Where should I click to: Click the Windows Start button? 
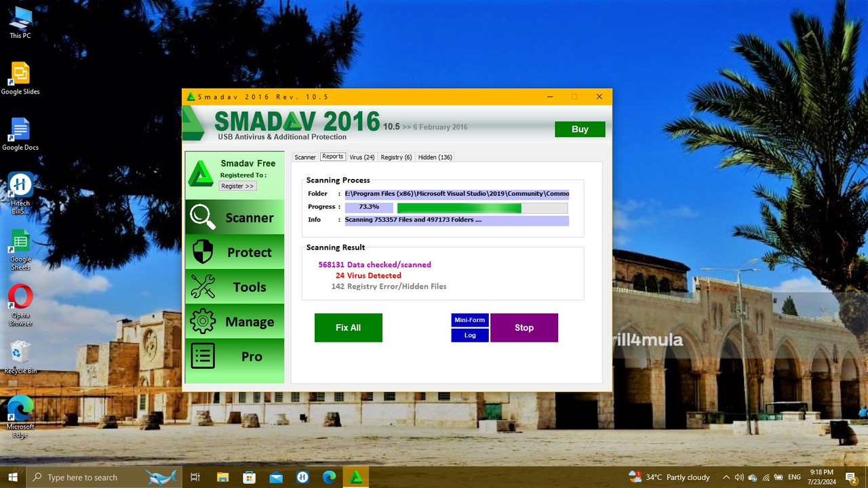pyautogui.click(x=13, y=477)
